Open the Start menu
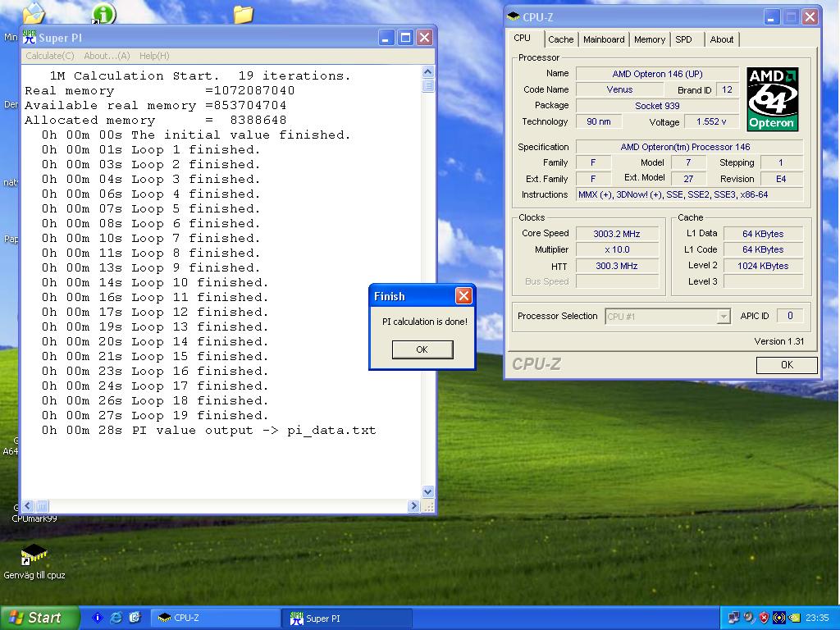Viewport: 840px width, 630px height. [39, 618]
